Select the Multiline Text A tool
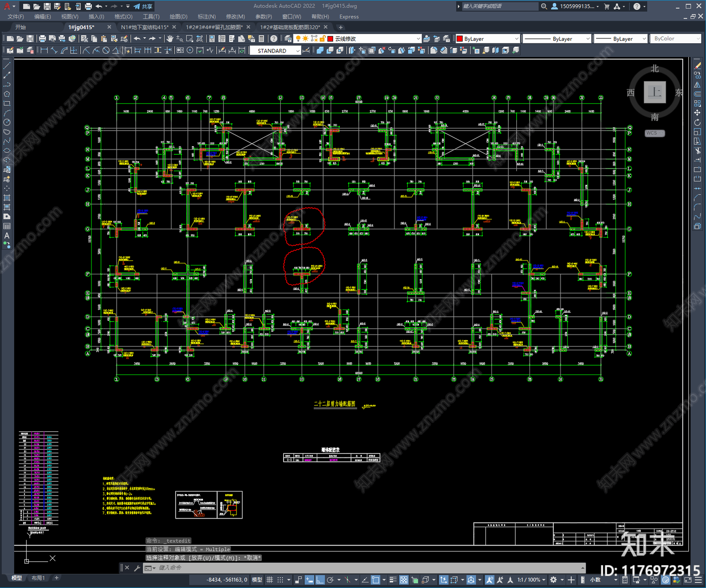 [7, 236]
